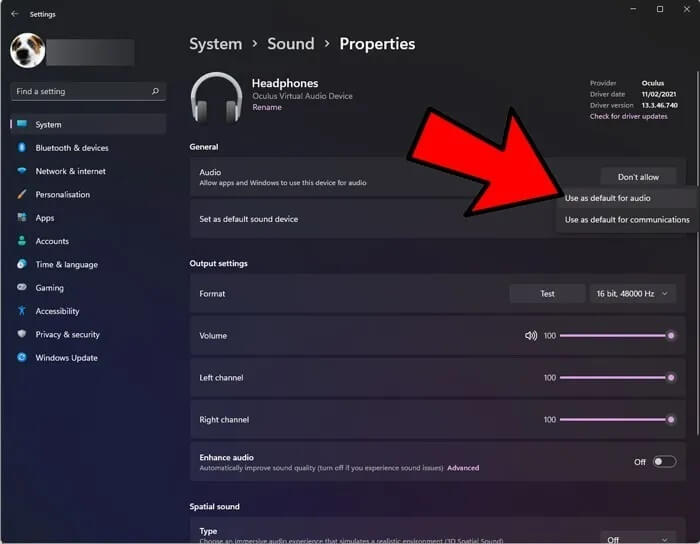Click the Volume slider handle
Screen dimensions: 700x544
[671, 336]
